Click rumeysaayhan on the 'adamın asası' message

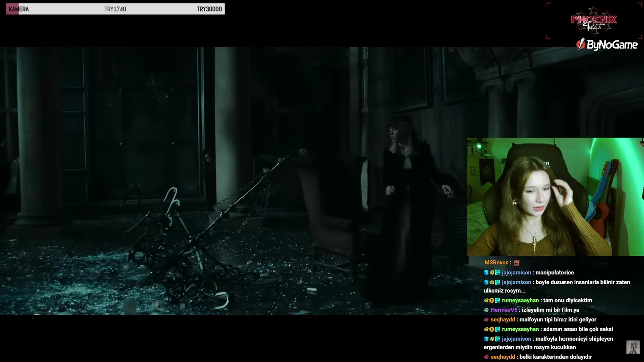pos(521,329)
